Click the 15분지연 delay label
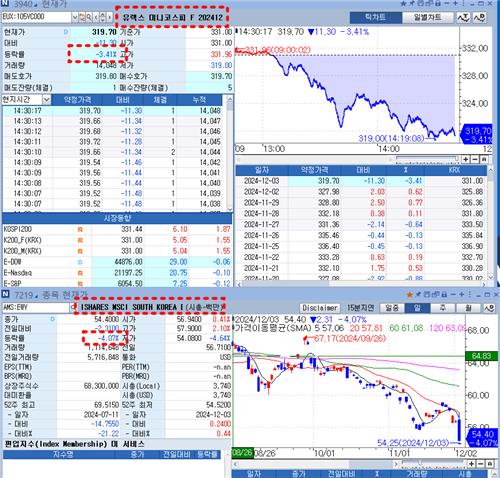 point(360,308)
